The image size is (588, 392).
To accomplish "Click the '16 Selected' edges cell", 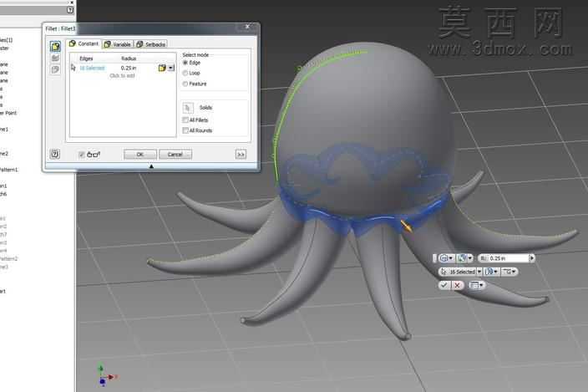I will (x=92, y=68).
